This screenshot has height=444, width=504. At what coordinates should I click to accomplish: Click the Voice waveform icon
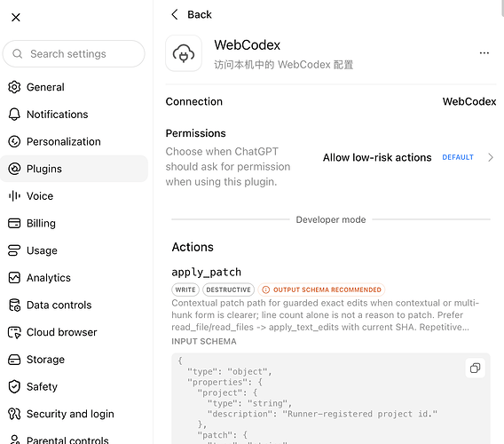[14, 195]
